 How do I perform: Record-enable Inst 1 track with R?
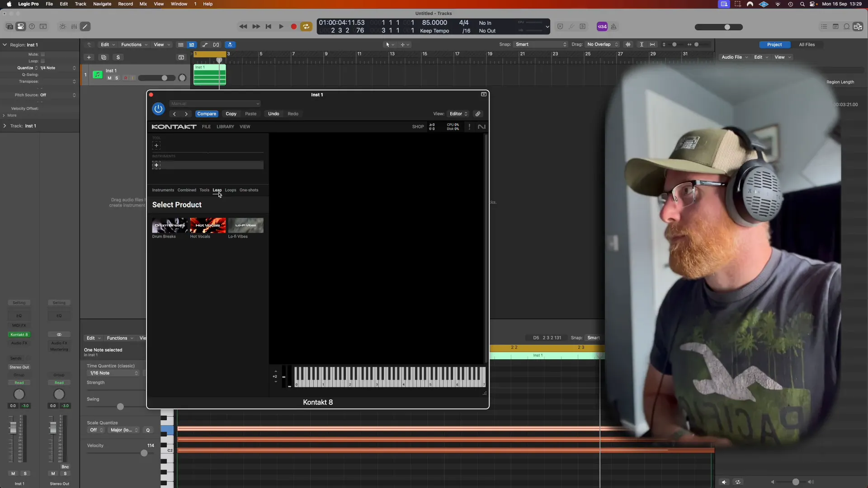coord(126,78)
